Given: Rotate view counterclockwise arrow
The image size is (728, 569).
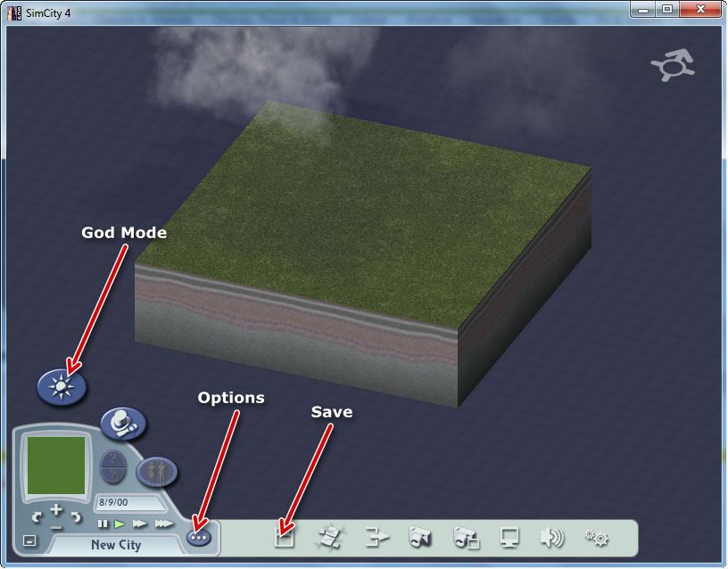Looking at the screenshot, I should coord(37,516).
